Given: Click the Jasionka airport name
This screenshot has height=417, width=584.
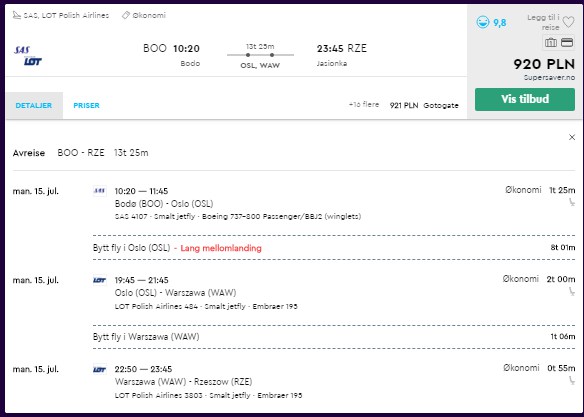Looking at the screenshot, I should click(332, 63).
